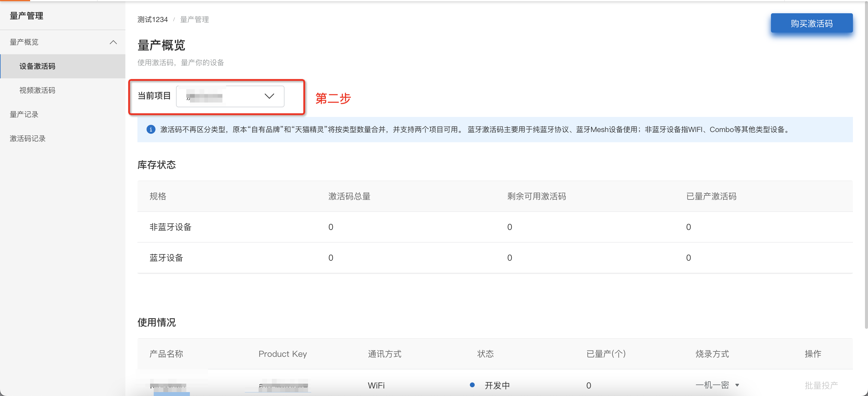868x396 pixels.
Task: Click the 产品名称 column header
Action: [x=166, y=354]
